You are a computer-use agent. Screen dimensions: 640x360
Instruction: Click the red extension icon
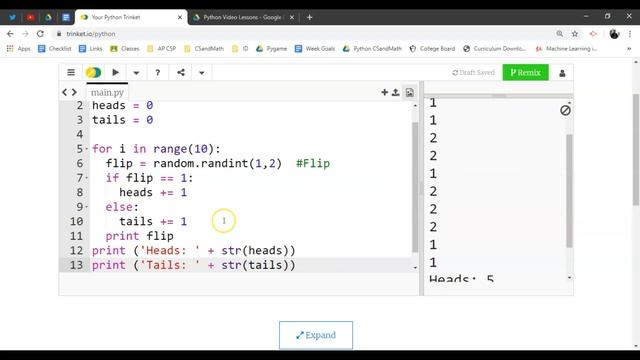click(x=593, y=34)
